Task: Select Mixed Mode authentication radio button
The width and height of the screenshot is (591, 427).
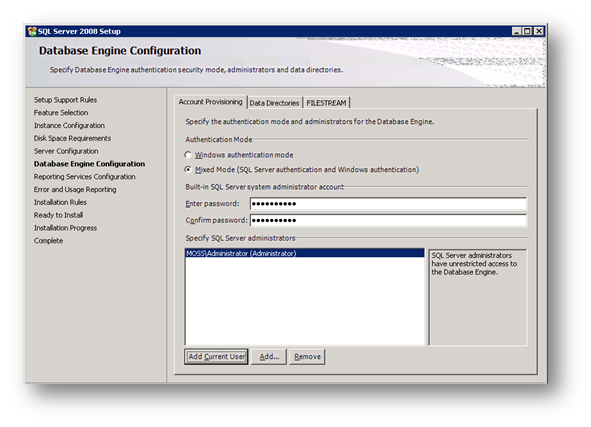Action: pyautogui.click(x=188, y=170)
